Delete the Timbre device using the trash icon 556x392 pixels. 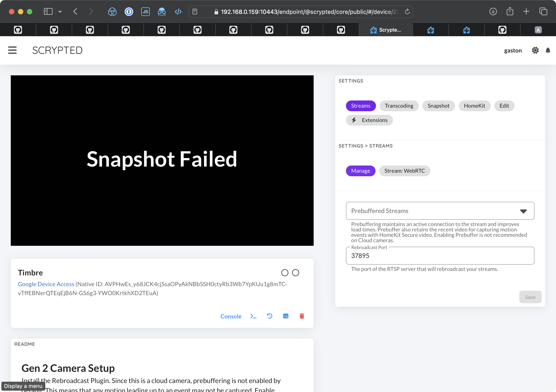click(x=302, y=316)
